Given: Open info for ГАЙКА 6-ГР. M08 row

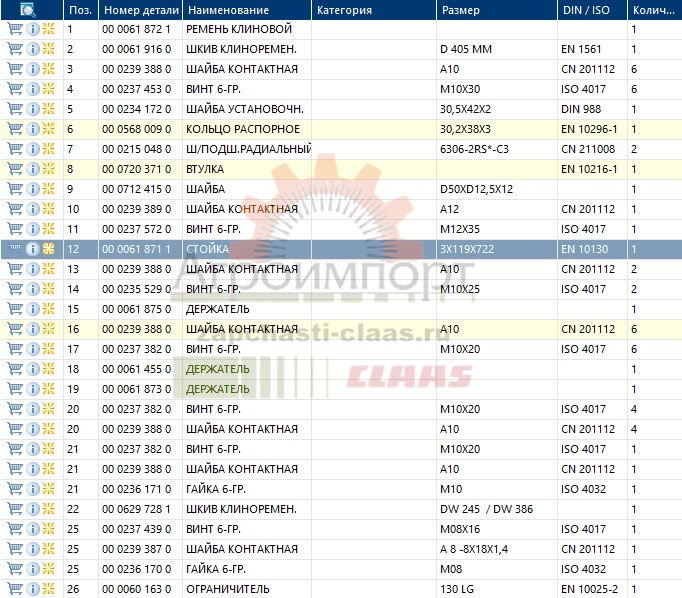Looking at the screenshot, I should (33, 569).
